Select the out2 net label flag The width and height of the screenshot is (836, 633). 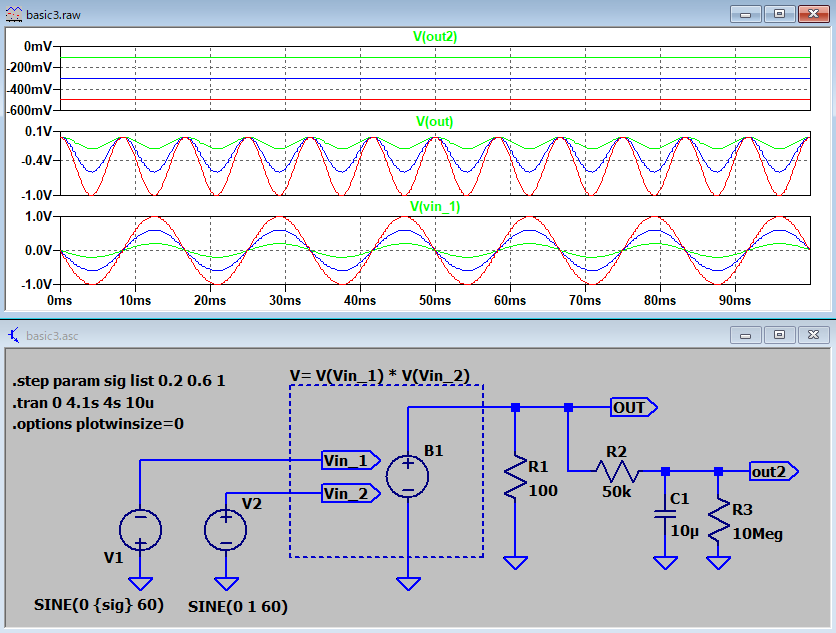pos(773,470)
